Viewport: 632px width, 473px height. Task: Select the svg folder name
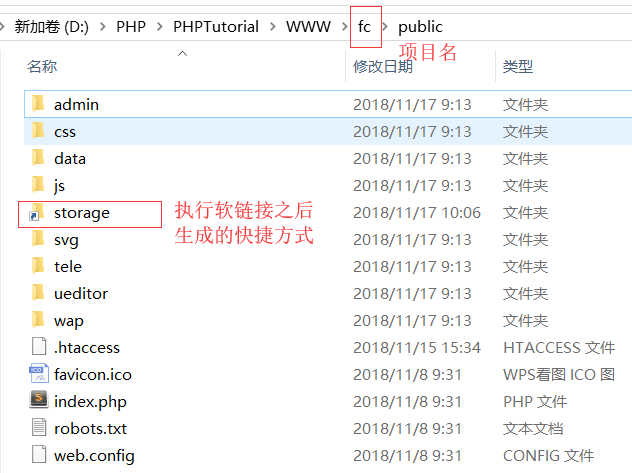[67, 241]
